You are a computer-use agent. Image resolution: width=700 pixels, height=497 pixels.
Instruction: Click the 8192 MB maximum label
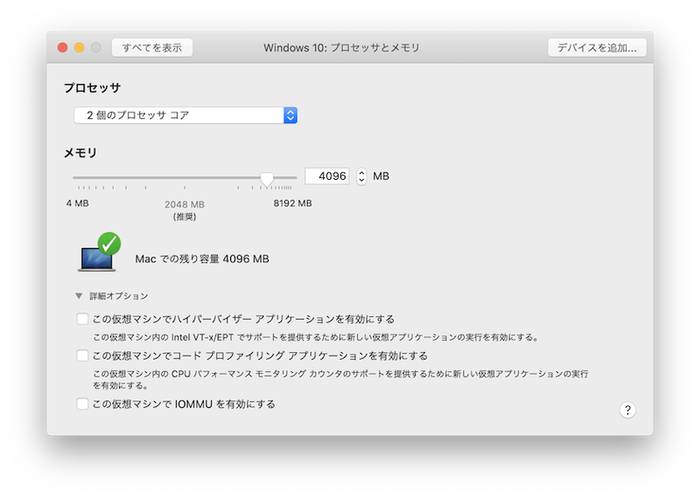292,203
